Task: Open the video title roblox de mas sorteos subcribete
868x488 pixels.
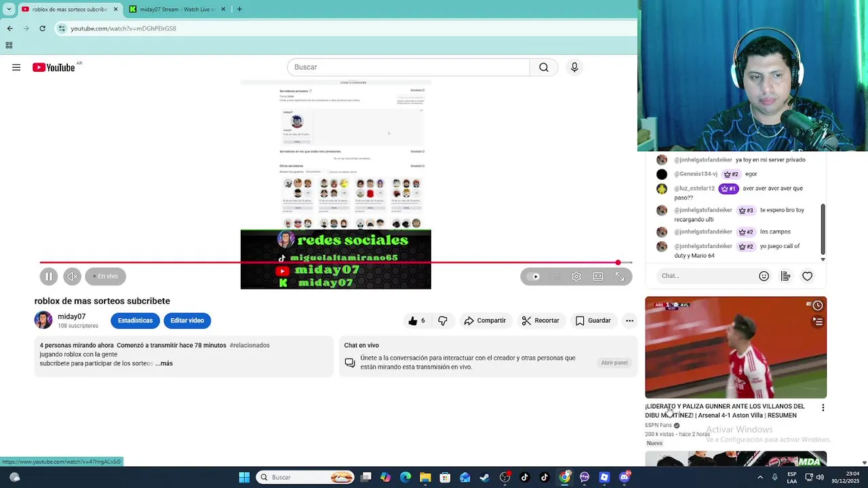Action: 102,301
